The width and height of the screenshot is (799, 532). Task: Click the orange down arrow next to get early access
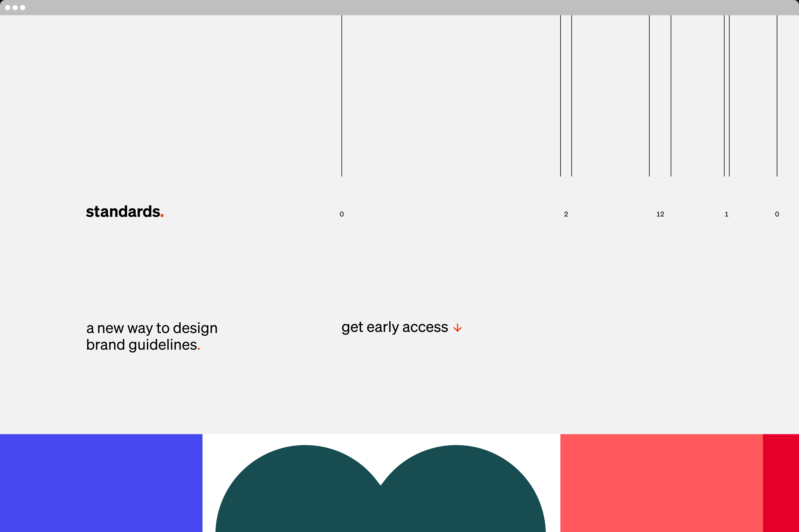[458, 328]
